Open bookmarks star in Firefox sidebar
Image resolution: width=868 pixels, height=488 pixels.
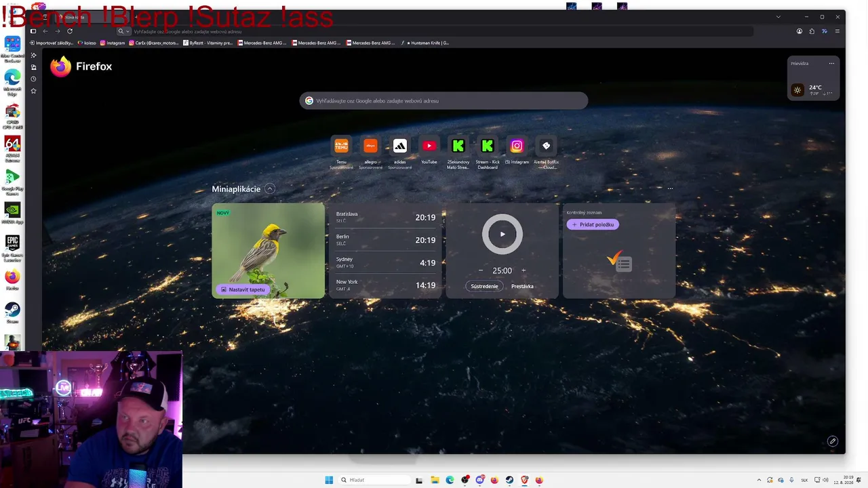(33, 91)
